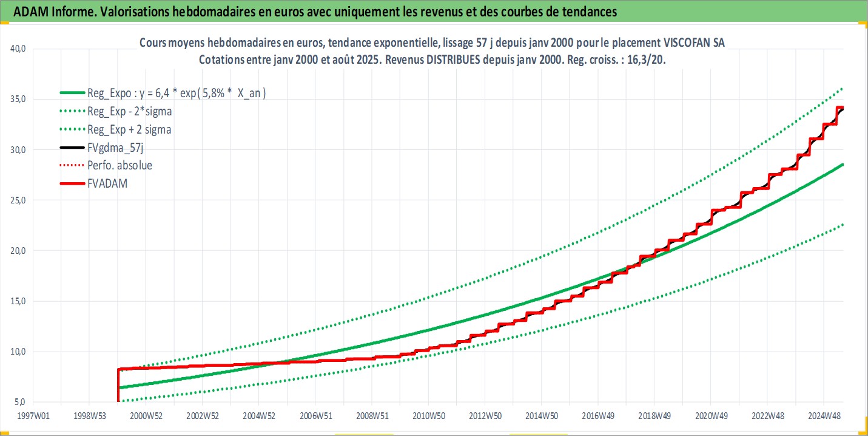This screenshot has height=436, width=868.
Task: Click y-axis label '30,0'
Action: [x=19, y=150]
